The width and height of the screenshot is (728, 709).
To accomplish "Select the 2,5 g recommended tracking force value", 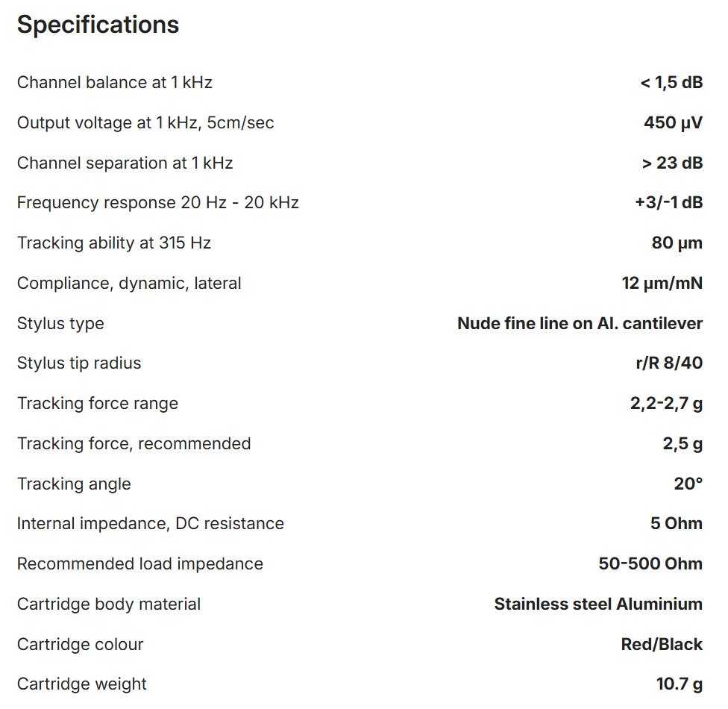I will click(x=682, y=444).
